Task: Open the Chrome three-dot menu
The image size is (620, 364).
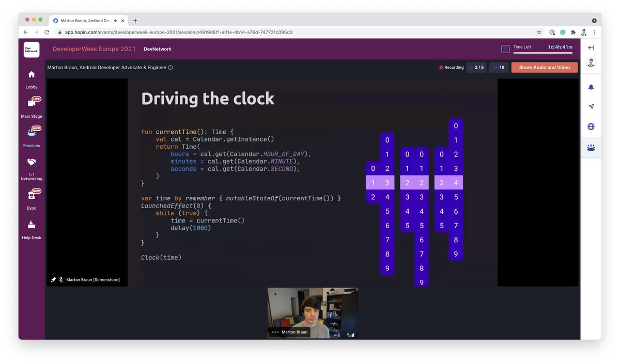Action: (x=594, y=32)
